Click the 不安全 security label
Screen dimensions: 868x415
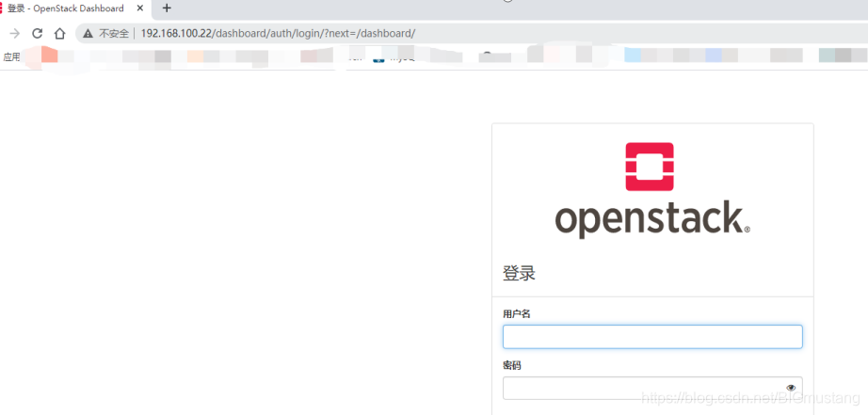coord(114,34)
